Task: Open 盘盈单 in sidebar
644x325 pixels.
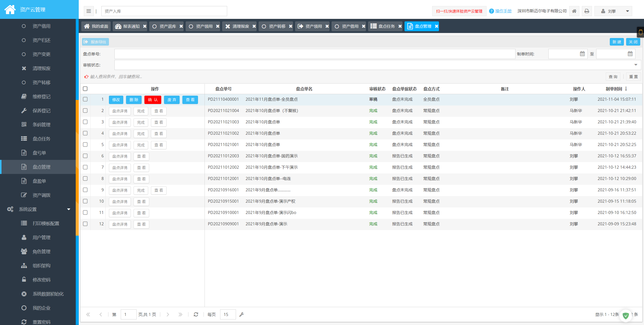Action: coord(38,181)
